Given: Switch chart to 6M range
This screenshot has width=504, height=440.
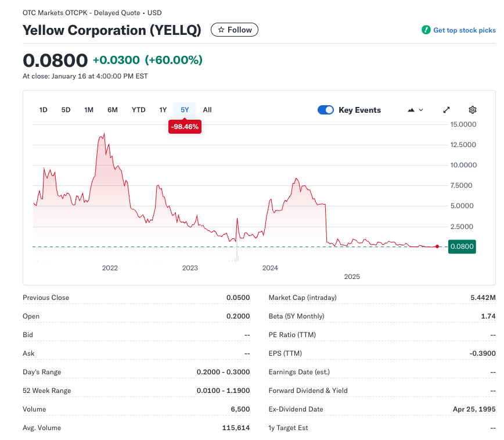Looking at the screenshot, I should (x=113, y=110).
